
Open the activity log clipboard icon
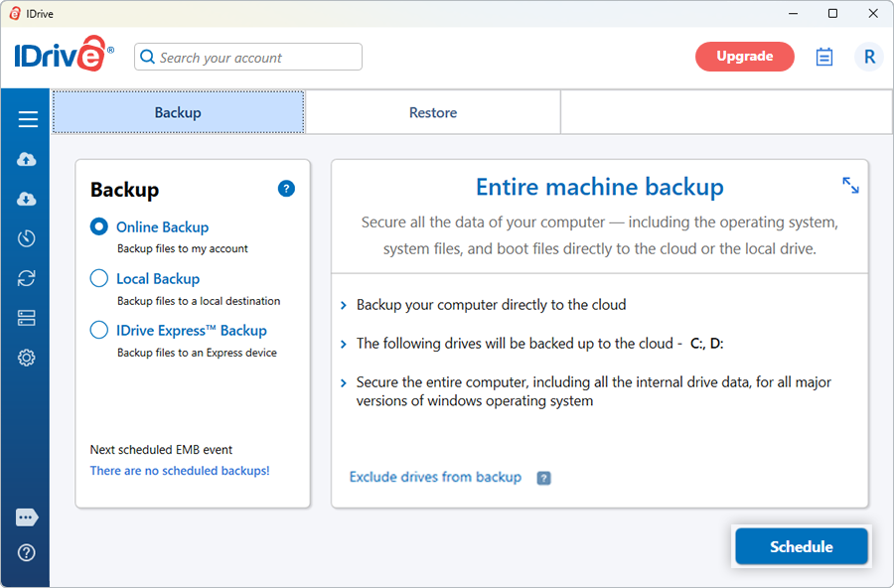pyautogui.click(x=823, y=57)
